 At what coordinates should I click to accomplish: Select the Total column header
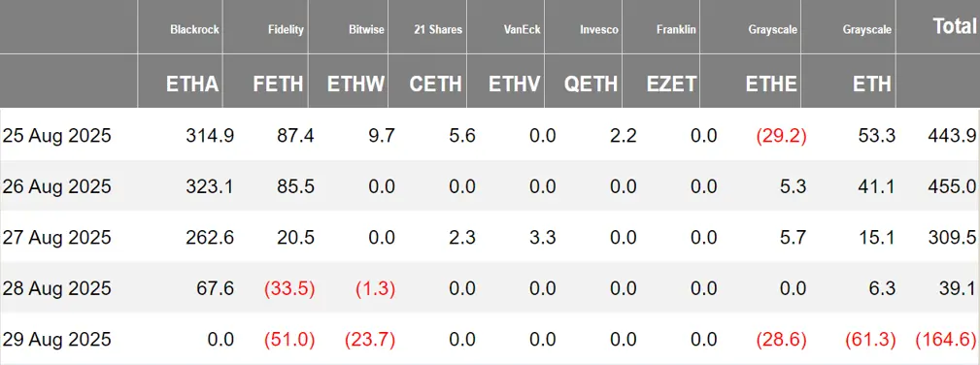pos(955,25)
